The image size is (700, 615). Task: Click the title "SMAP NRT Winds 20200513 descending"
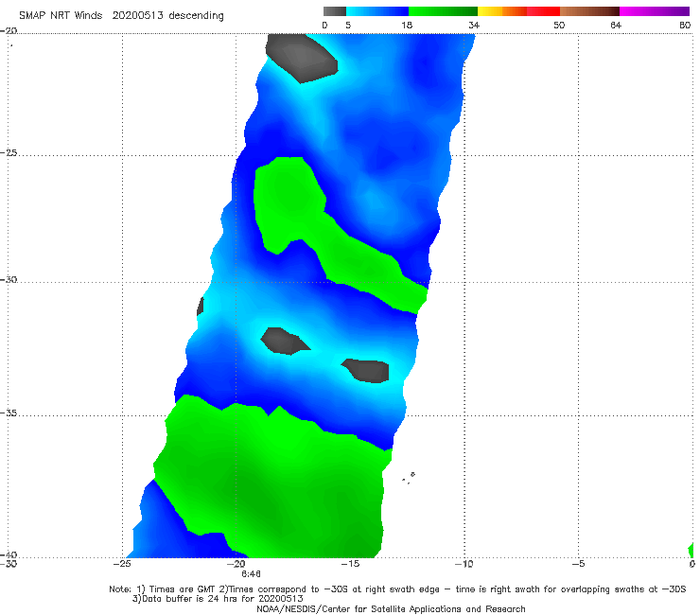[x=121, y=16]
